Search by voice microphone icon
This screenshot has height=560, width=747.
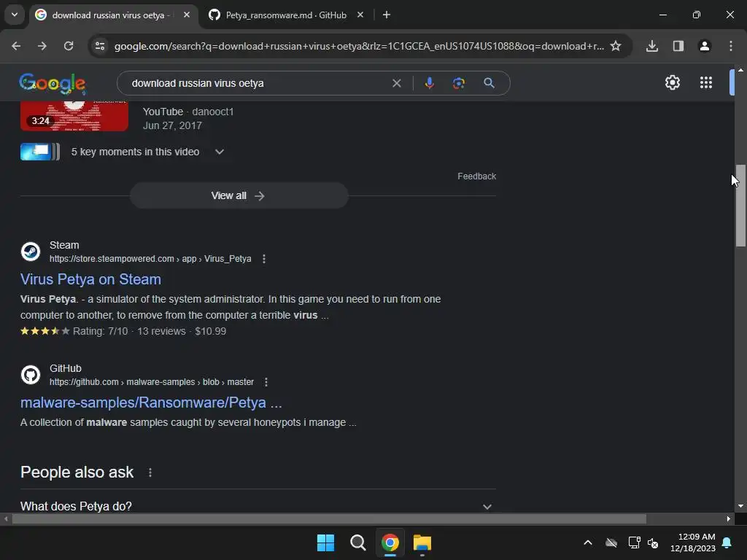coord(429,83)
